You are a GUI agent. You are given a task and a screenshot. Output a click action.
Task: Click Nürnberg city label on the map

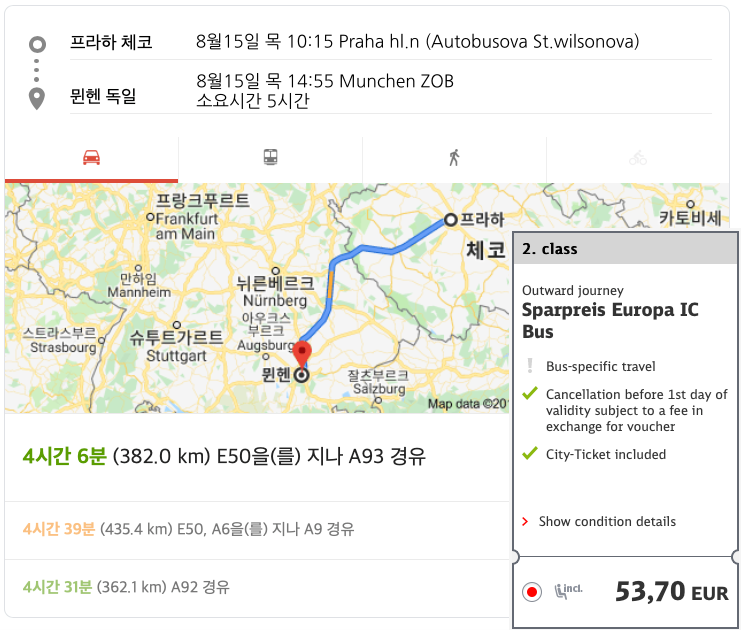(275, 301)
